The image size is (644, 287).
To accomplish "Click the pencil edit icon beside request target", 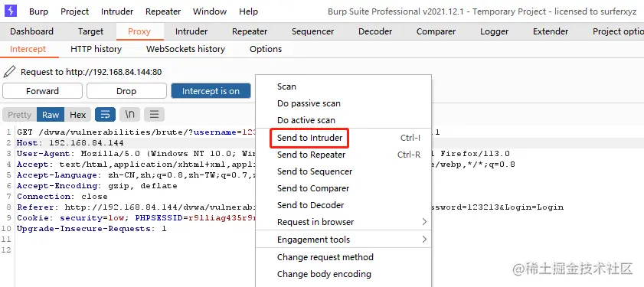I will 9,72.
